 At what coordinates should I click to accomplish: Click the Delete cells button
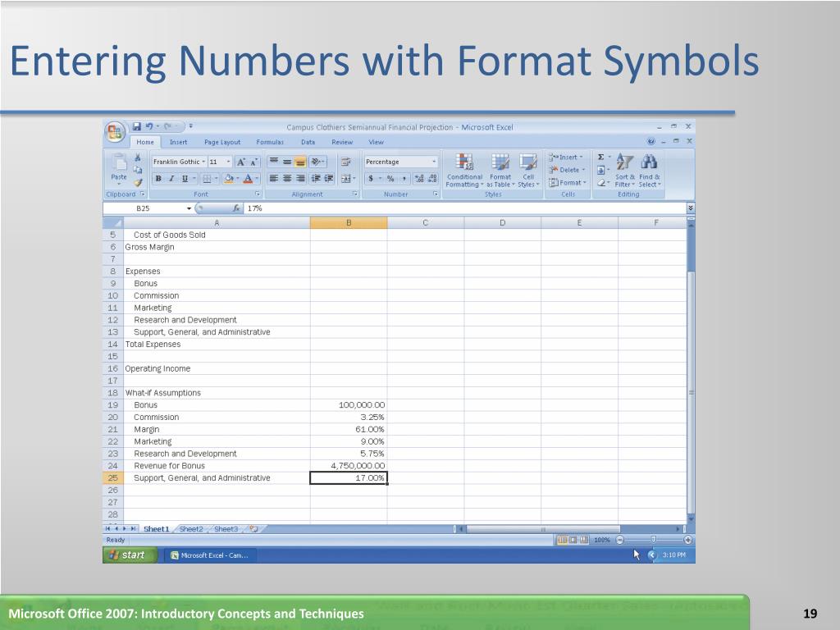click(x=567, y=170)
